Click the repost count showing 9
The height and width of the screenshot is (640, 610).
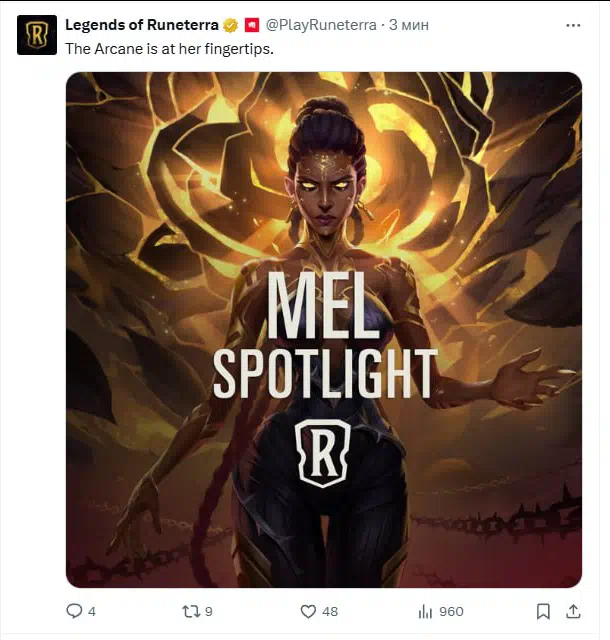pyautogui.click(x=209, y=611)
